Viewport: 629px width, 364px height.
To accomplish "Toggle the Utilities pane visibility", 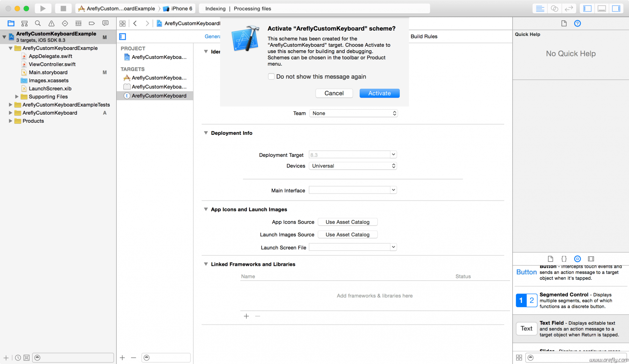I will (x=616, y=8).
